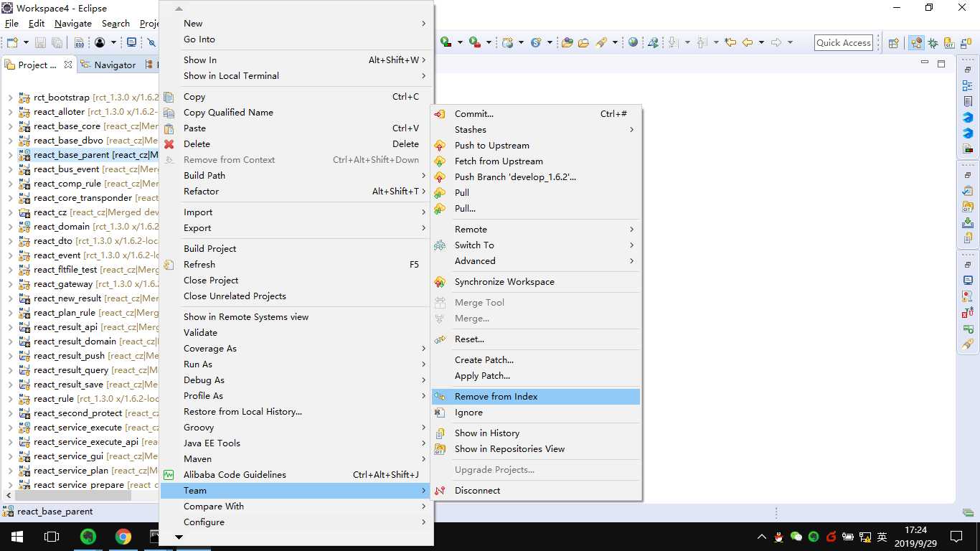
Task: Click the web browser globe toolbar icon
Action: [633, 42]
